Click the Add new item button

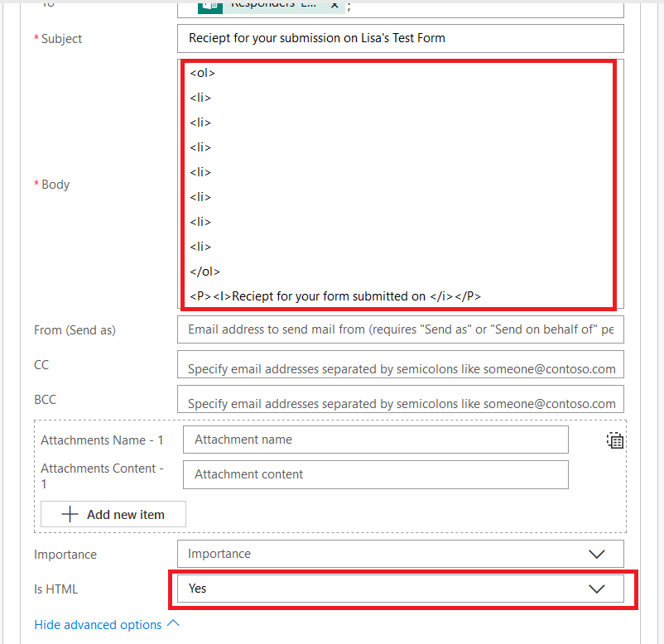[113, 514]
